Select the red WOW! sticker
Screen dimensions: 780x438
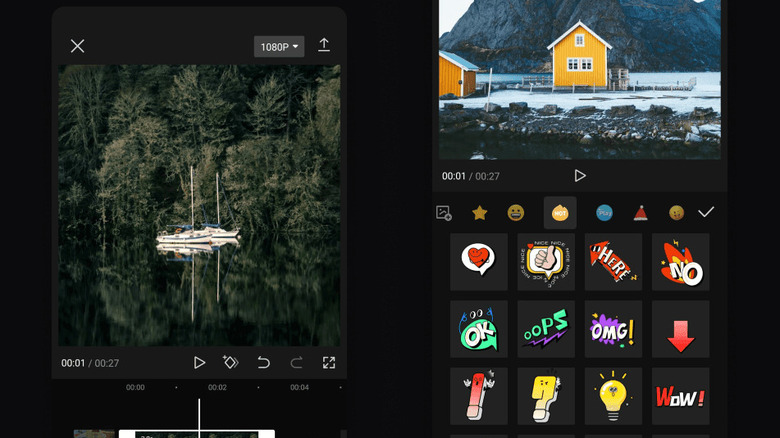[x=681, y=396]
